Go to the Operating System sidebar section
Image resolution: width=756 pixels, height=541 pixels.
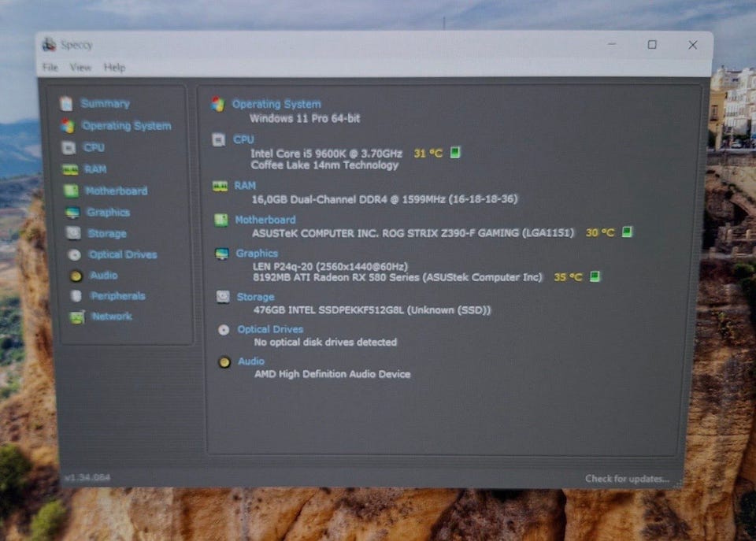coord(126,126)
